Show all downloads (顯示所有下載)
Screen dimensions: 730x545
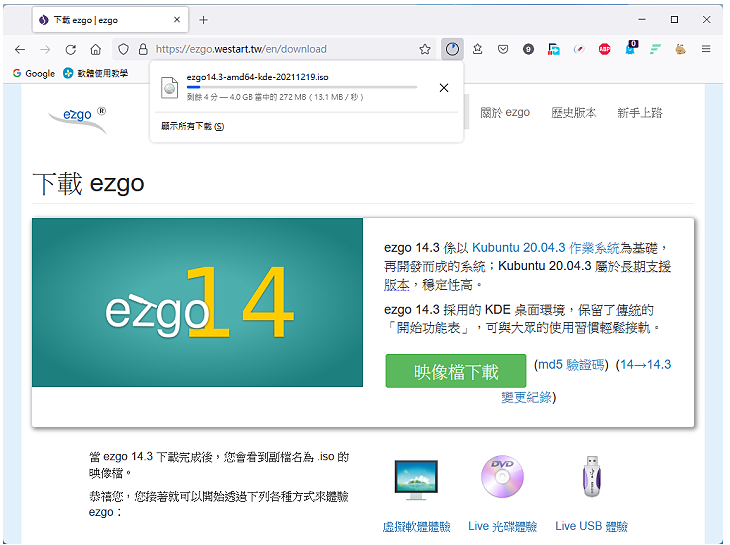[x=192, y=126]
